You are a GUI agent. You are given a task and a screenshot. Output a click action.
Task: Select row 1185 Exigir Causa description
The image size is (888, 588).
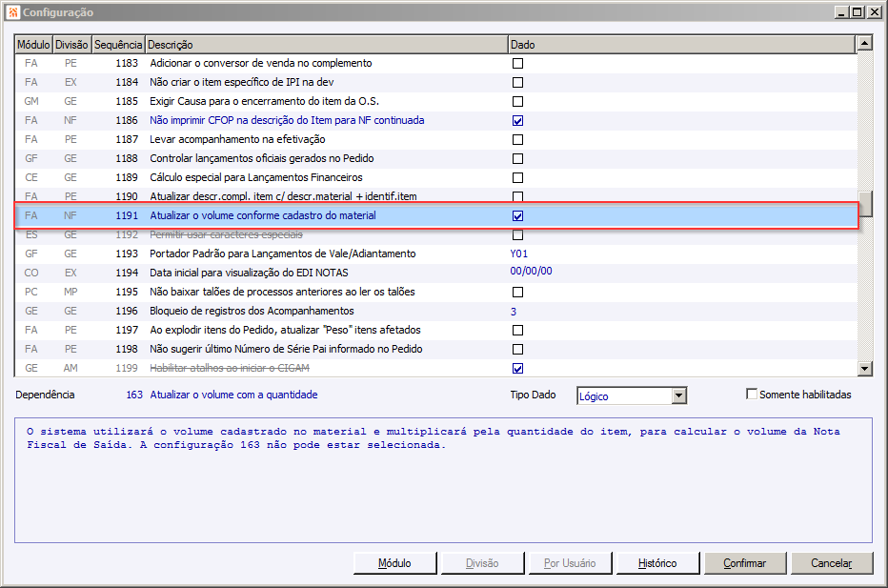[264, 101]
